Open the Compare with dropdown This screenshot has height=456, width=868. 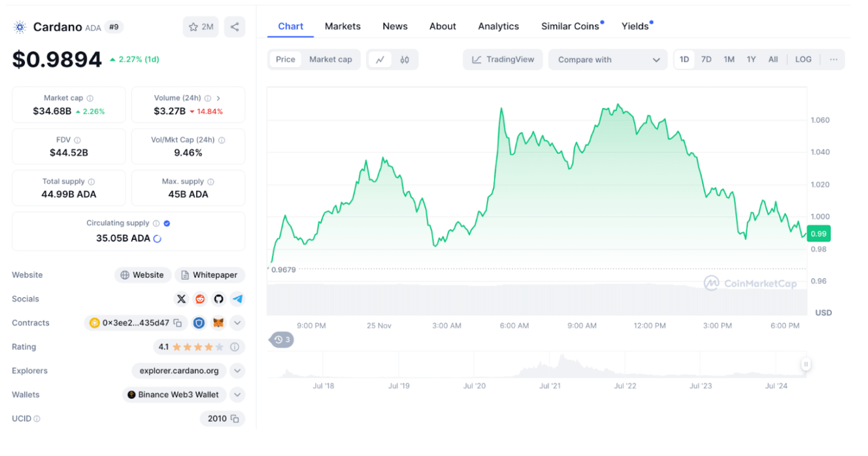(x=608, y=60)
